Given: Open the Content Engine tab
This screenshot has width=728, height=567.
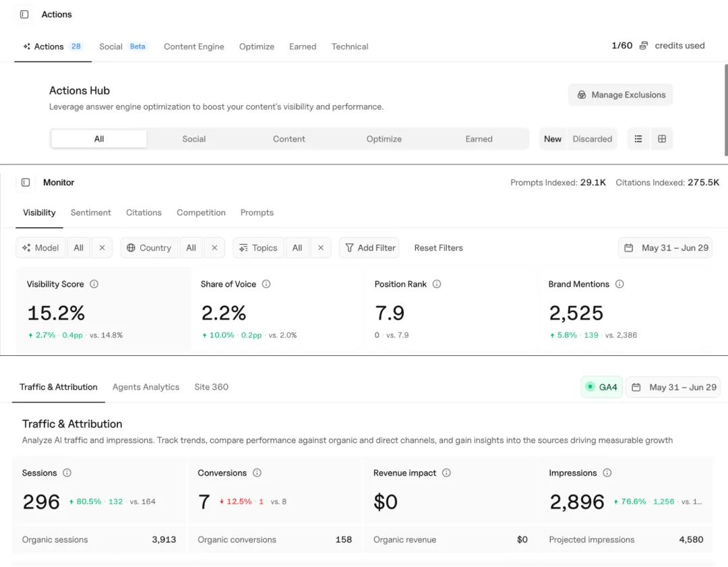Looking at the screenshot, I should 193,47.
